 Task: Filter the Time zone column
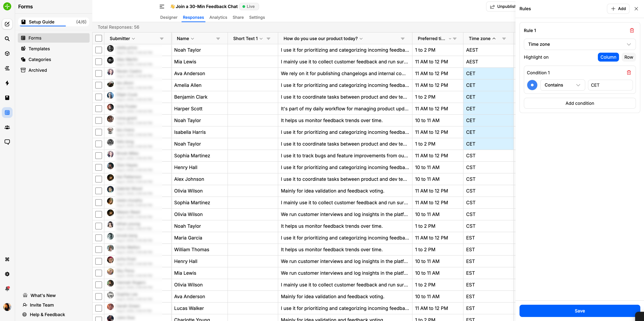504,39
